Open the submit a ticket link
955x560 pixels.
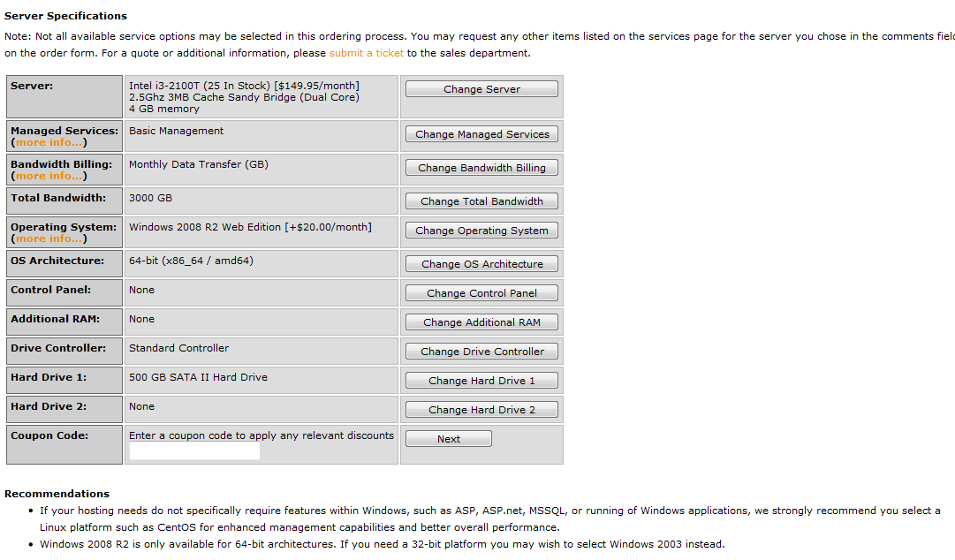(x=366, y=53)
